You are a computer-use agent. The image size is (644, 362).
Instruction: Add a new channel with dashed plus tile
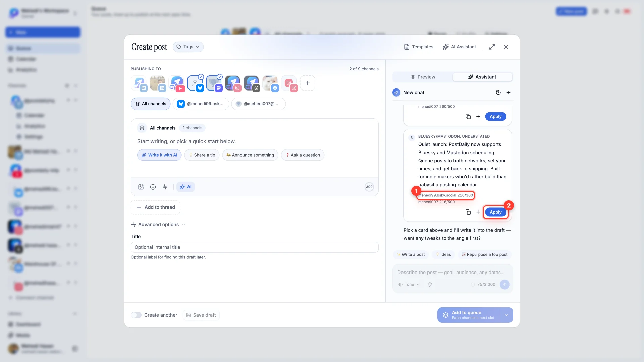(x=308, y=83)
